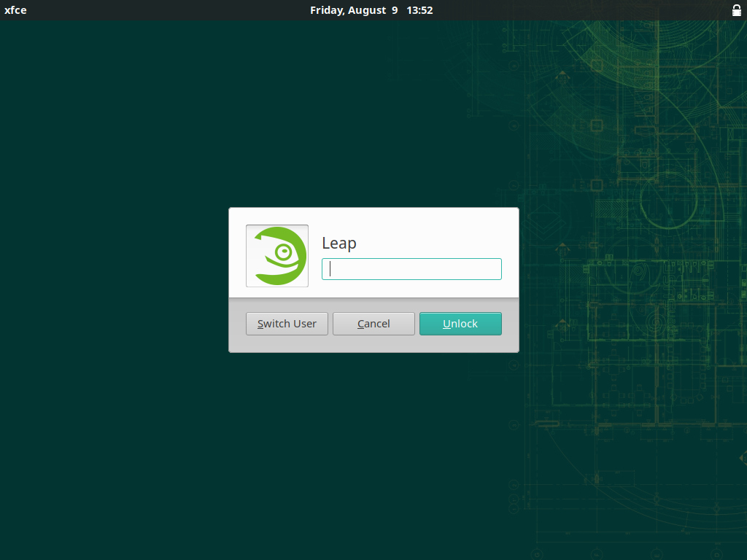Click the plain dark green background at left
747x560 pixels.
(109, 292)
